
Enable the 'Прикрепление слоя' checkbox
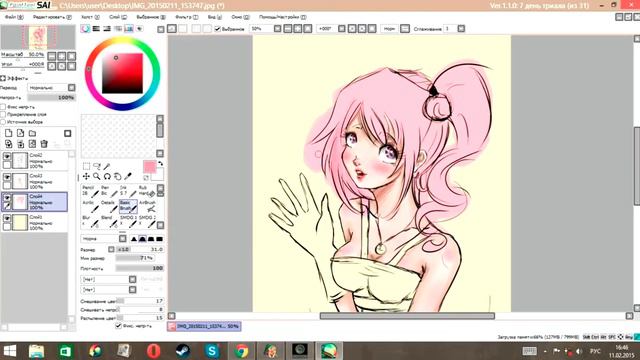pyautogui.click(x=3, y=114)
